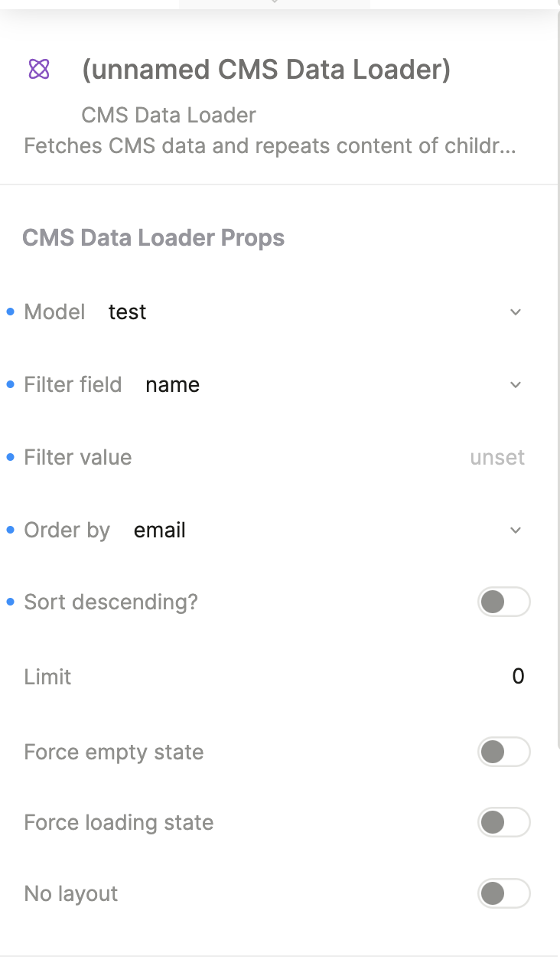Click the blue dot beside Order by
Image resolution: width=560 pixels, height=963 pixels.
(x=11, y=530)
